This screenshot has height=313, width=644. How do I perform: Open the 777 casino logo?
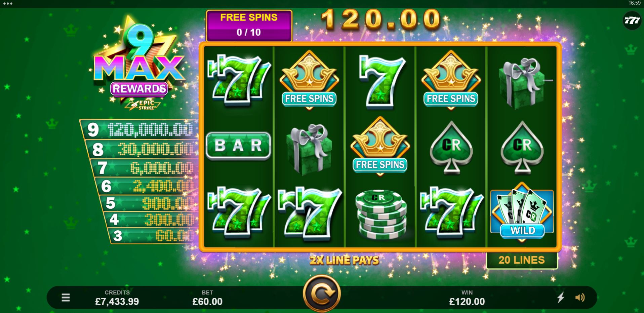[632, 21]
